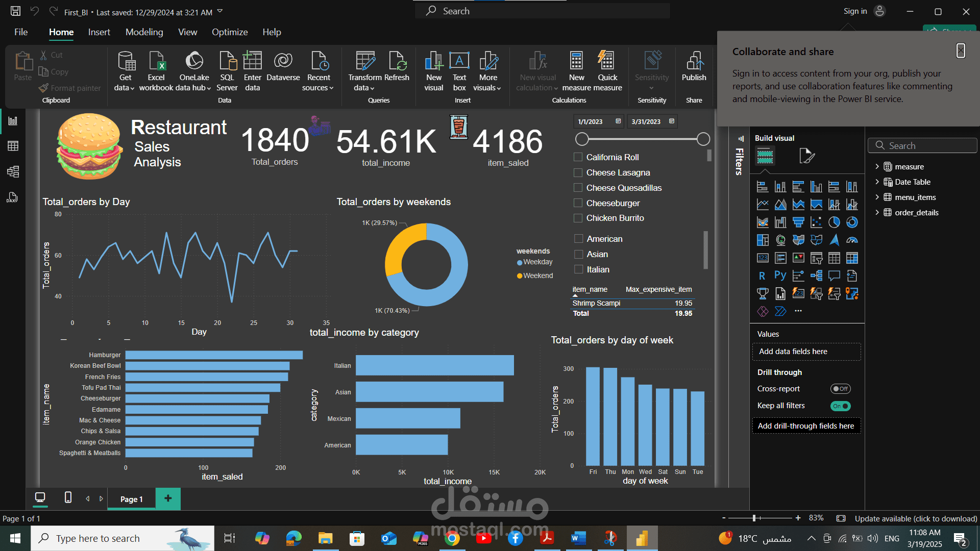Expand the menu_items table

point(877,197)
